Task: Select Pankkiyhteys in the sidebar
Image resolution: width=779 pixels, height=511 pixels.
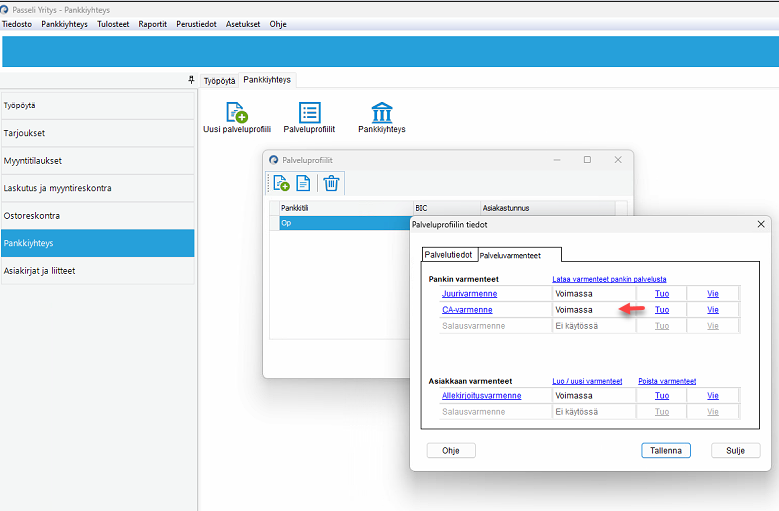Action: click(97, 243)
